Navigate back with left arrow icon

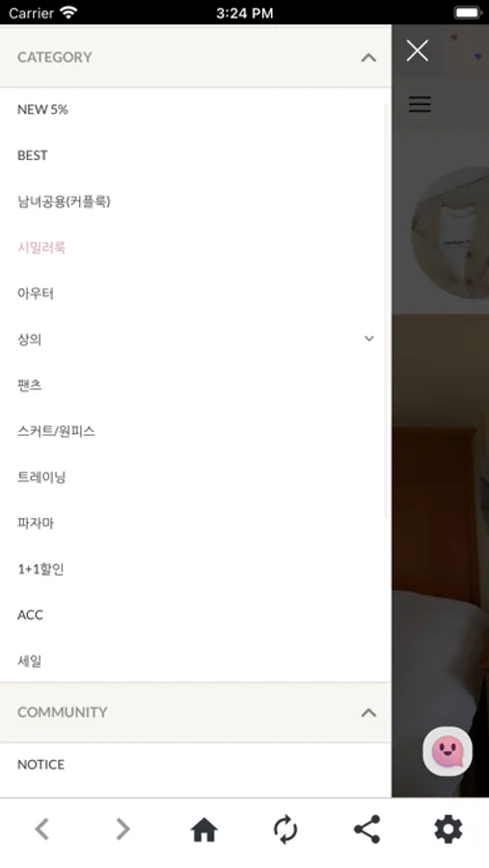[x=42, y=829]
